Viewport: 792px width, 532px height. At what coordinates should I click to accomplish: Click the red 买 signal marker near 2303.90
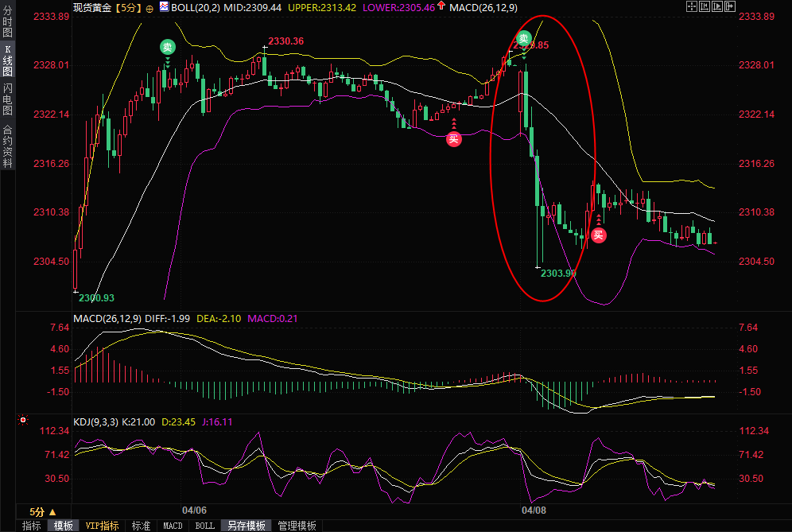598,235
